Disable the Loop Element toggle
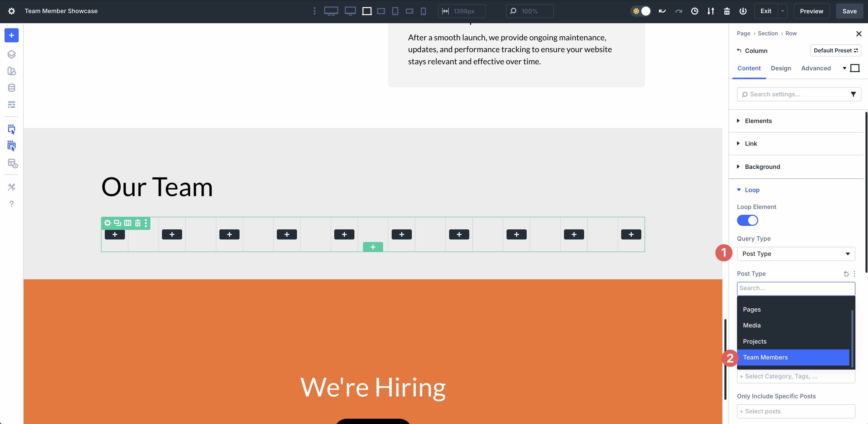This screenshot has width=868, height=424. [x=747, y=220]
